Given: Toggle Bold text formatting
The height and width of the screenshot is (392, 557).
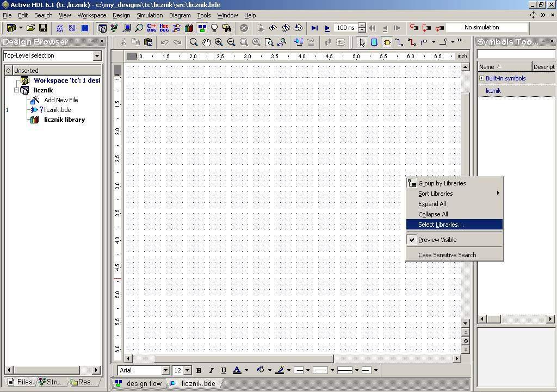Looking at the screenshot, I should pyautogui.click(x=199, y=370).
